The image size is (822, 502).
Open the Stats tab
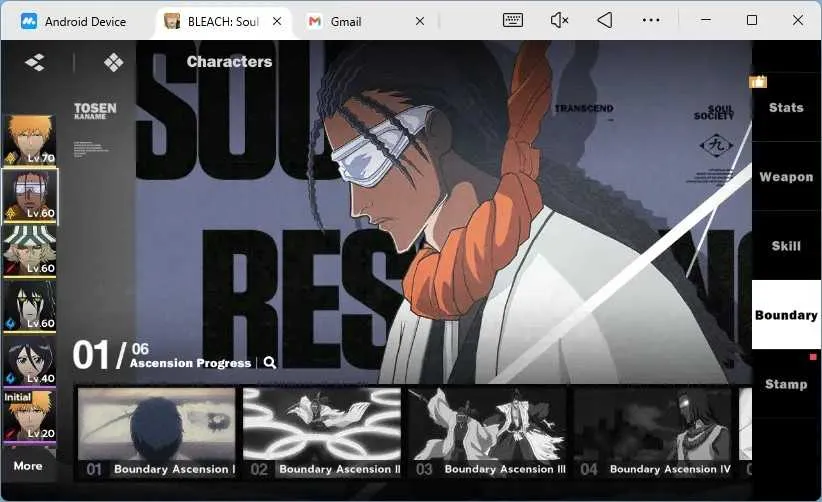786,107
